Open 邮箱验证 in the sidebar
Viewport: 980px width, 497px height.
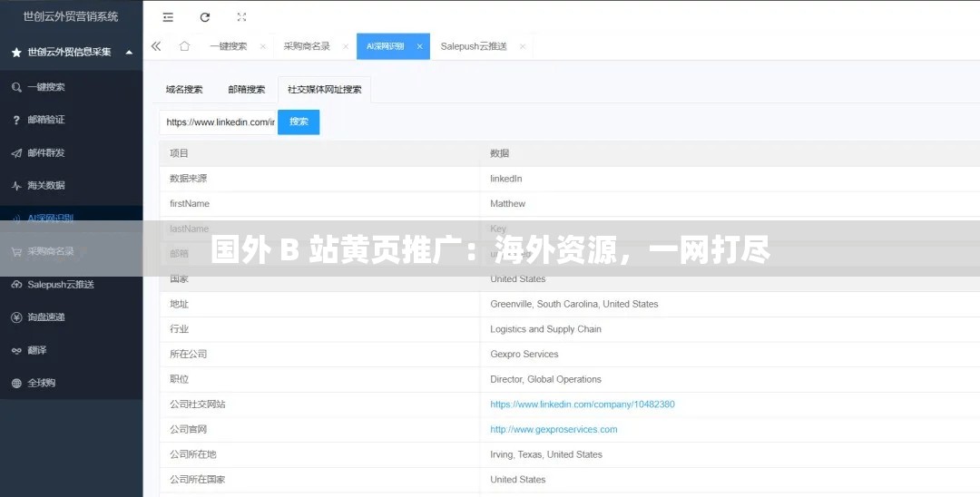[x=46, y=120]
